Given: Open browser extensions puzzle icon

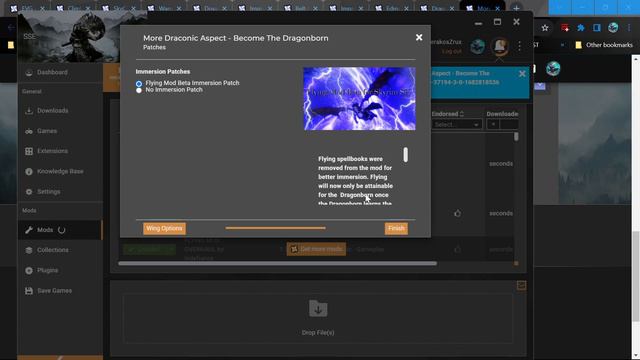Looking at the screenshot, I should (x=580, y=28).
